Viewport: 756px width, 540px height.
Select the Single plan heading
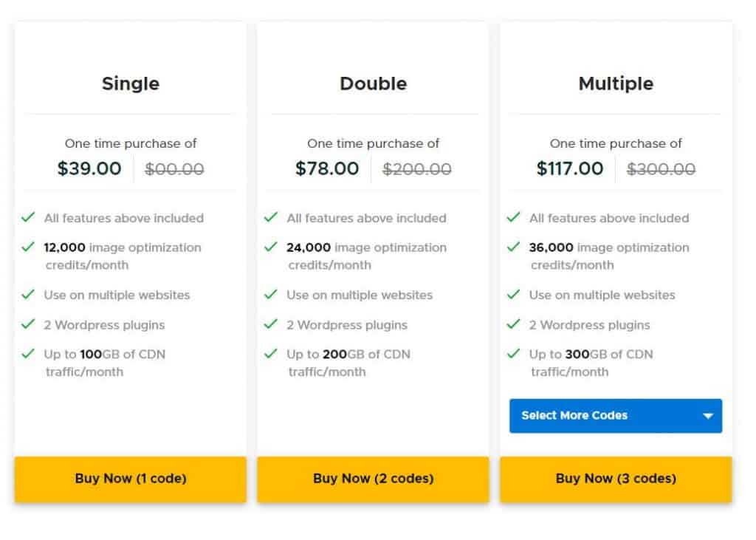point(131,84)
